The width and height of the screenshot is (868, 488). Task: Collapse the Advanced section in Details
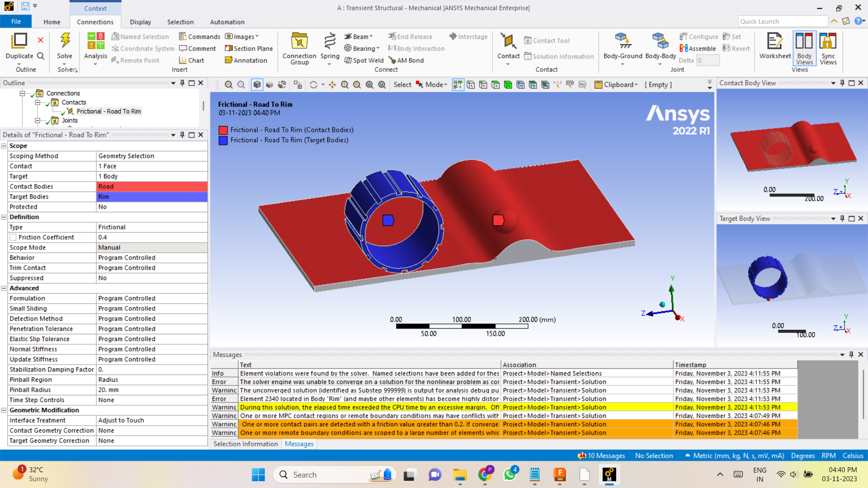(4, 288)
